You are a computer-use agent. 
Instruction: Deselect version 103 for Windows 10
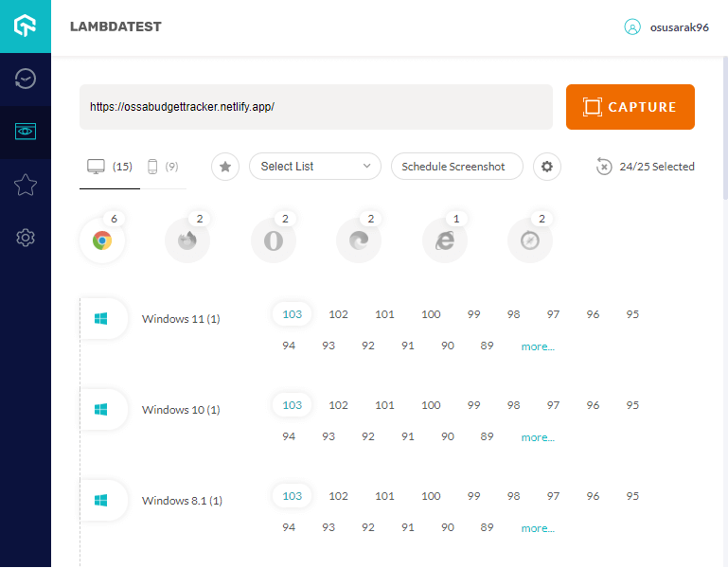[292, 405]
